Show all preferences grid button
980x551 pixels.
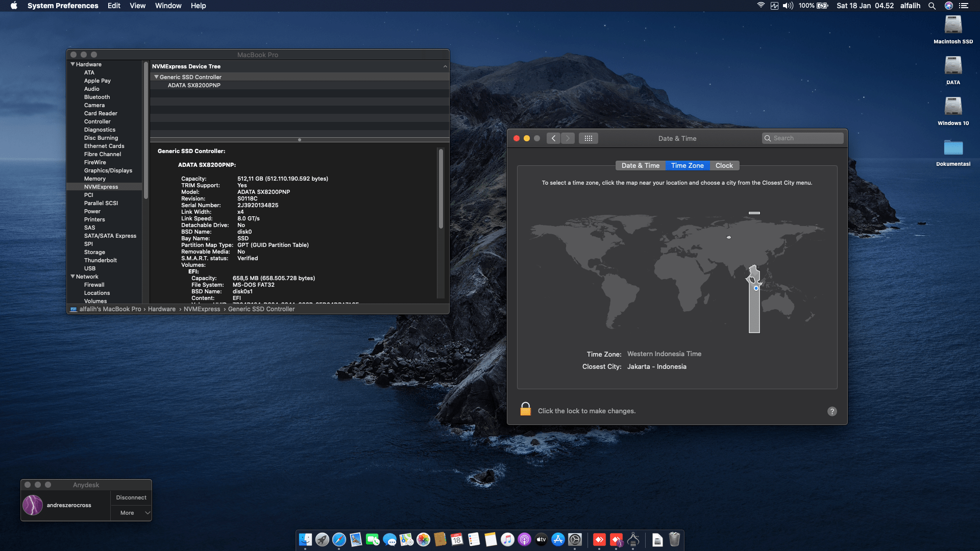tap(589, 138)
